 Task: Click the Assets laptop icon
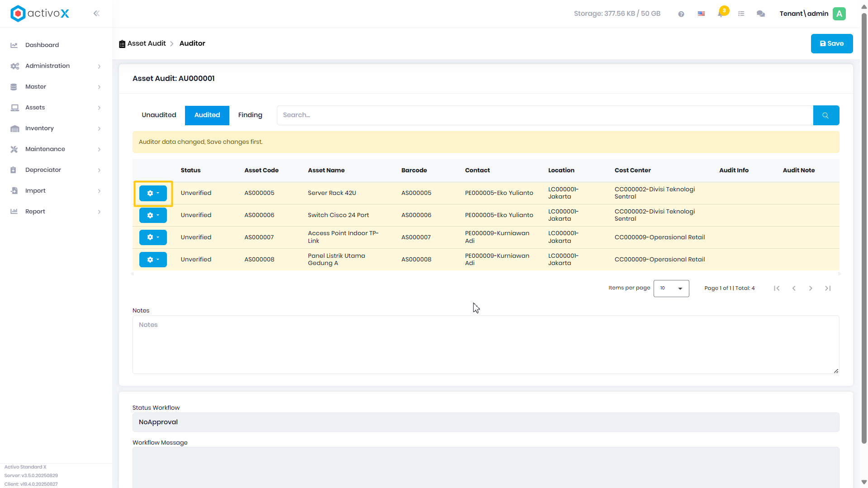coord(14,108)
